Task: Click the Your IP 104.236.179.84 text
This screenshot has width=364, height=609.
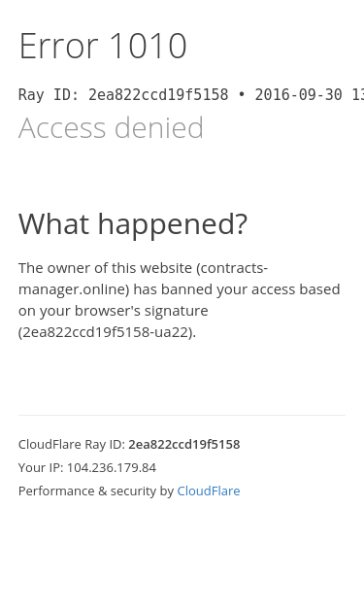Action: [87, 467]
